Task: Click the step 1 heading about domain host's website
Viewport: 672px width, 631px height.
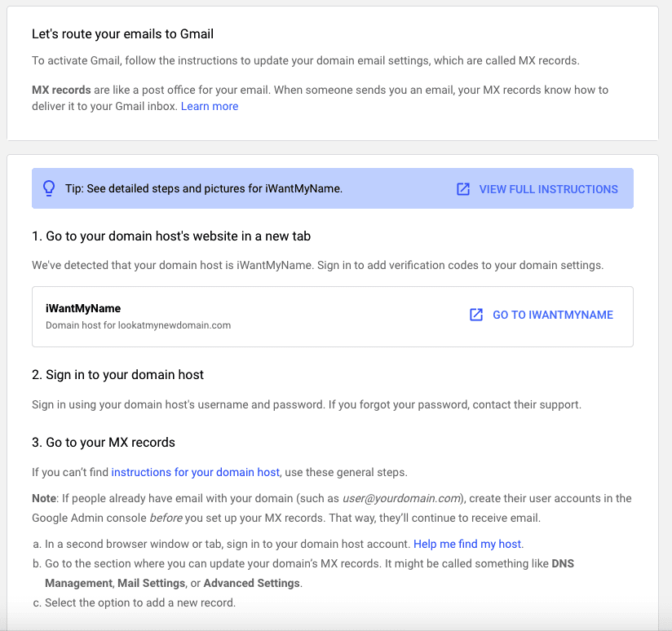Action: [x=171, y=236]
